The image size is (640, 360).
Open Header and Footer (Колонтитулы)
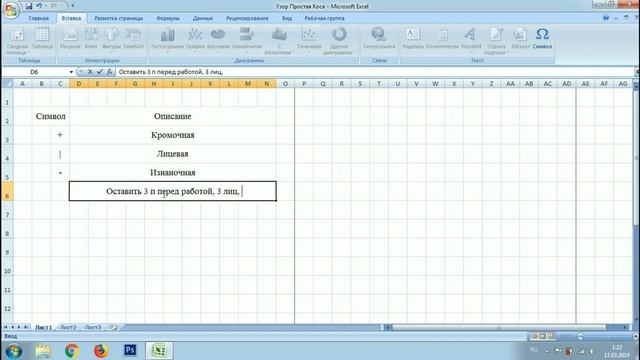click(442, 39)
